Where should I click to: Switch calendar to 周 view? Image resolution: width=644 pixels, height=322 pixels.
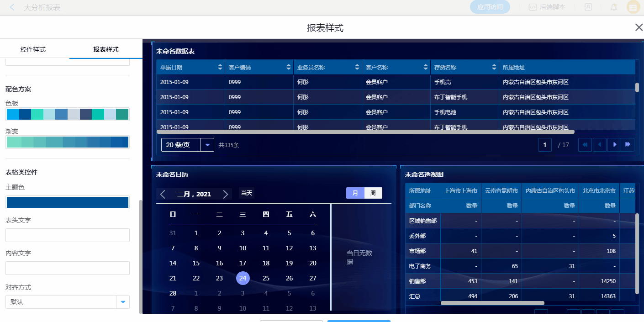pos(373,193)
